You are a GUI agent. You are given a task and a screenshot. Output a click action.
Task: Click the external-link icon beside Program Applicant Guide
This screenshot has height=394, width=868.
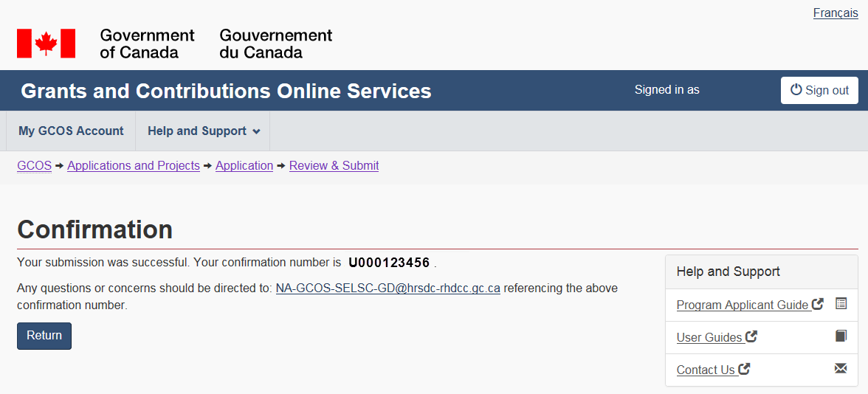click(x=817, y=304)
